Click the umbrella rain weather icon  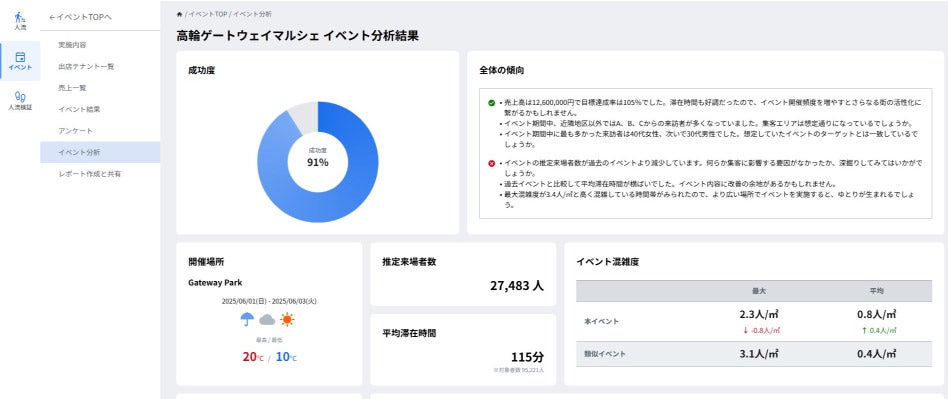coord(247,319)
